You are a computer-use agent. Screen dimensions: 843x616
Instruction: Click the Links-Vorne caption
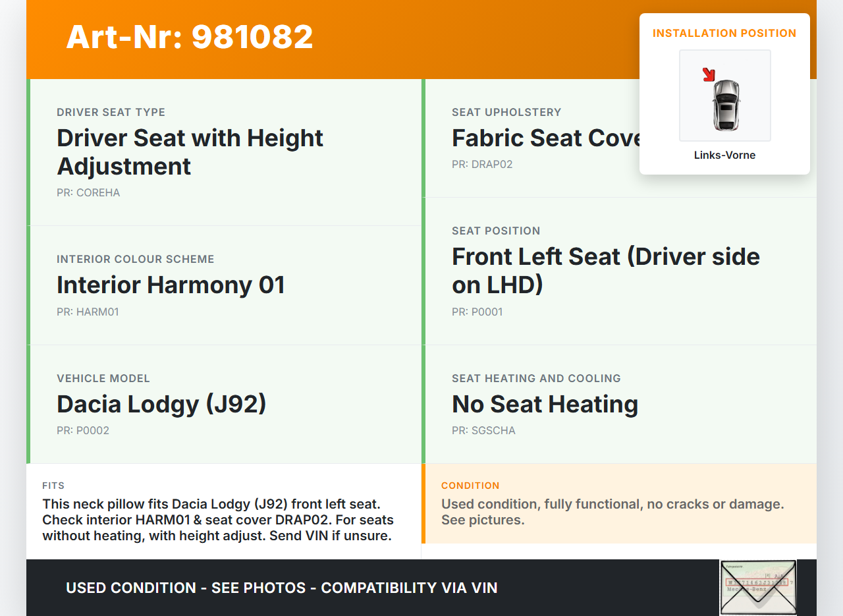(724, 155)
